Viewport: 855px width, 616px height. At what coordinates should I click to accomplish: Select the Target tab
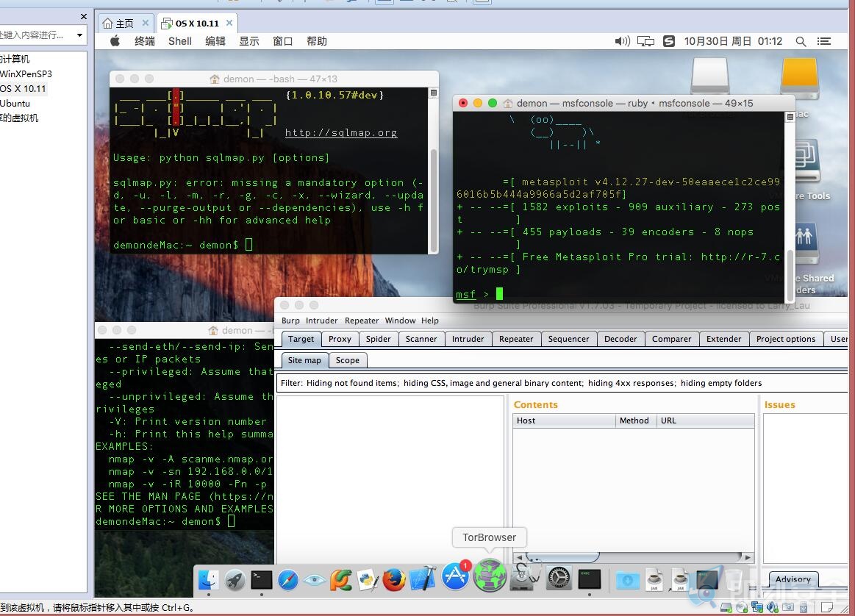pos(301,339)
